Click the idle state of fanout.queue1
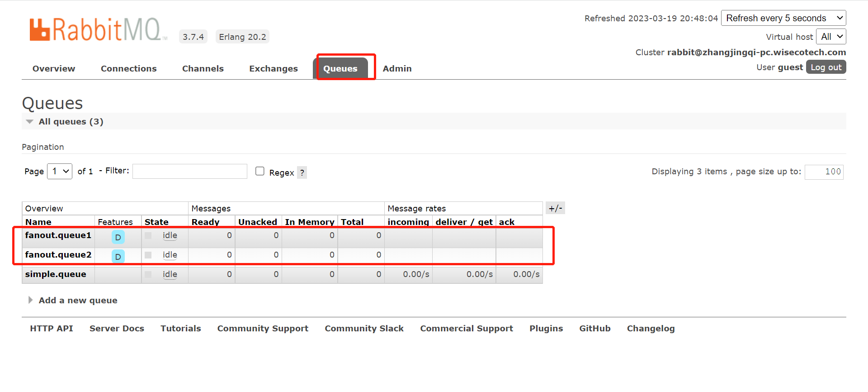 point(170,235)
